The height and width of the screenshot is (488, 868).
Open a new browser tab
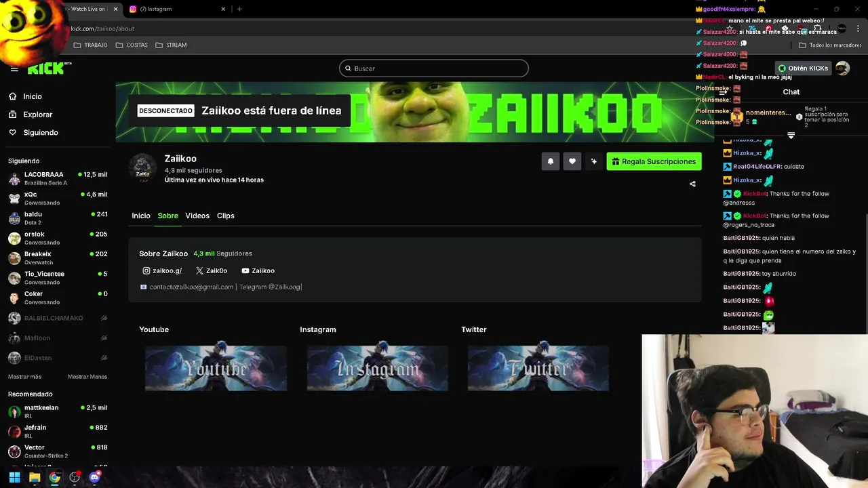[x=239, y=9]
